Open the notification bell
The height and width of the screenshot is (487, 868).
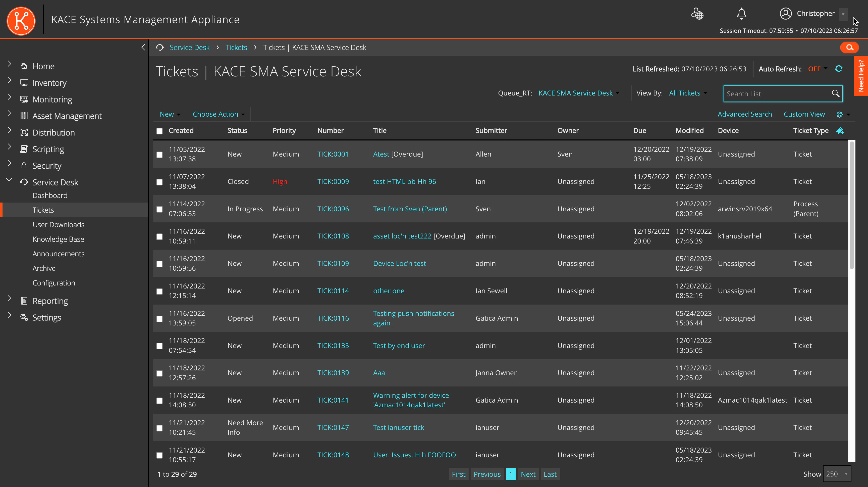tap(741, 14)
